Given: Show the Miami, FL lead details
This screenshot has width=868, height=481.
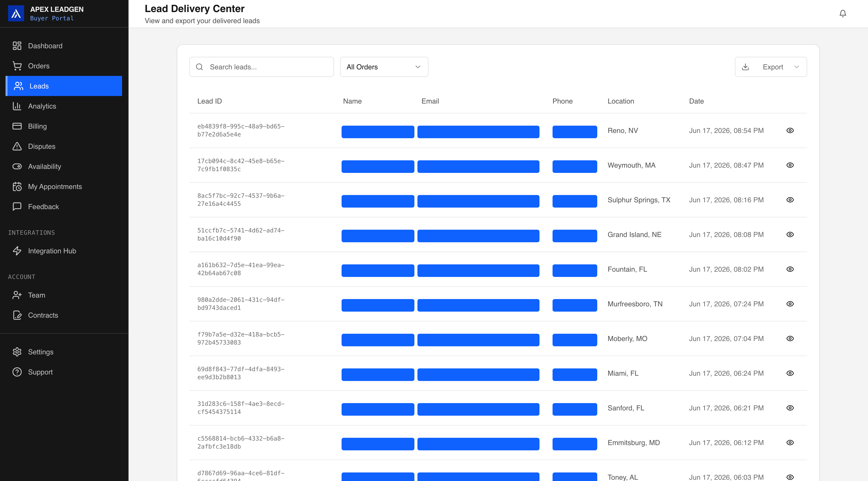Looking at the screenshot, I should (x=790, y=373).
